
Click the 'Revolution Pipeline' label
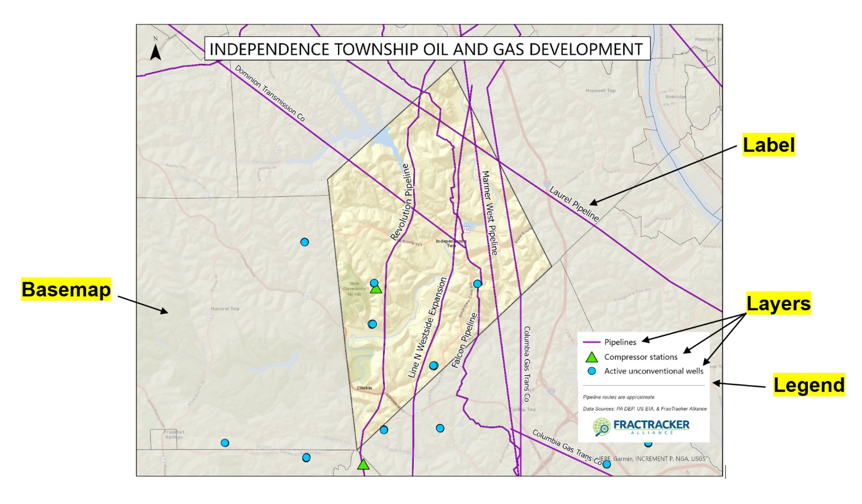coord(401,201)
